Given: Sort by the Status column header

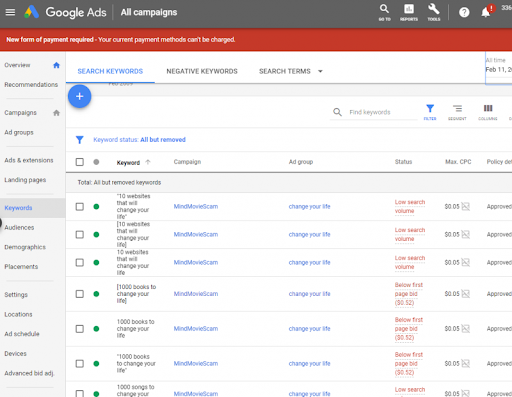Looking at the screenshot, I should (x=403, y=162).
